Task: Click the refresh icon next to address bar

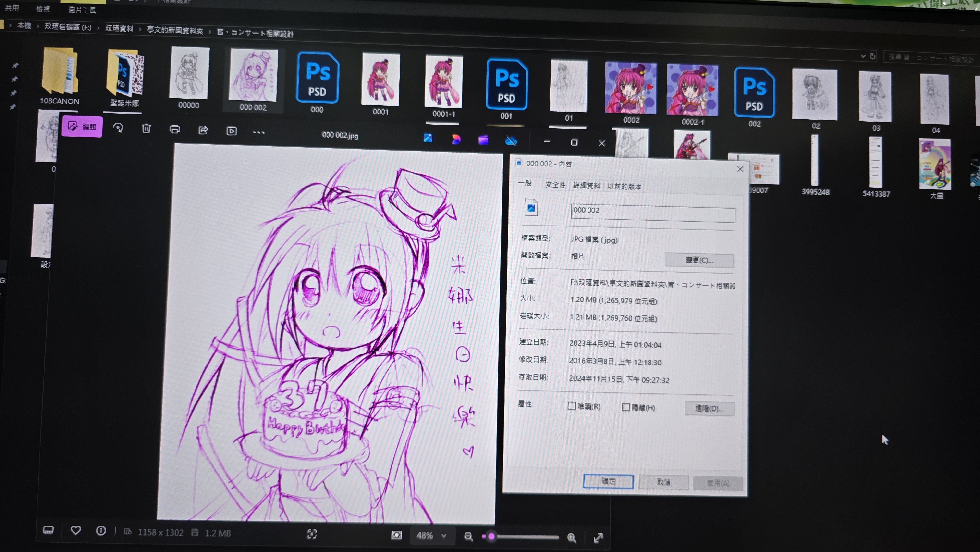Action: tap(873, 56)
